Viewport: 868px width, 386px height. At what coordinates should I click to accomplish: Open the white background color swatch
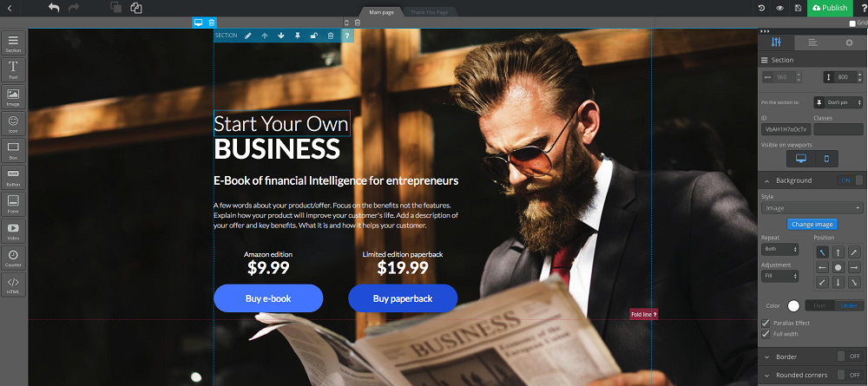click(x=794, y=306)
